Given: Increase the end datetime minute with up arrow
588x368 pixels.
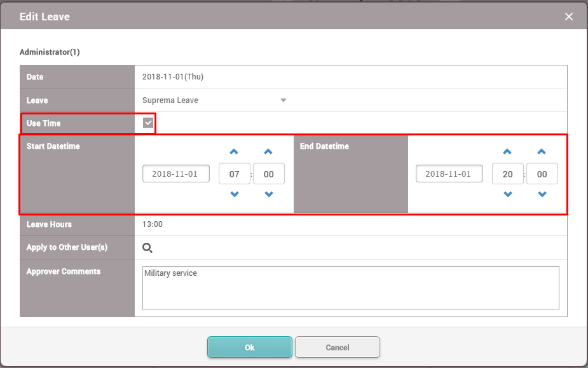Looking at the screenshot, I should [542, 152].
